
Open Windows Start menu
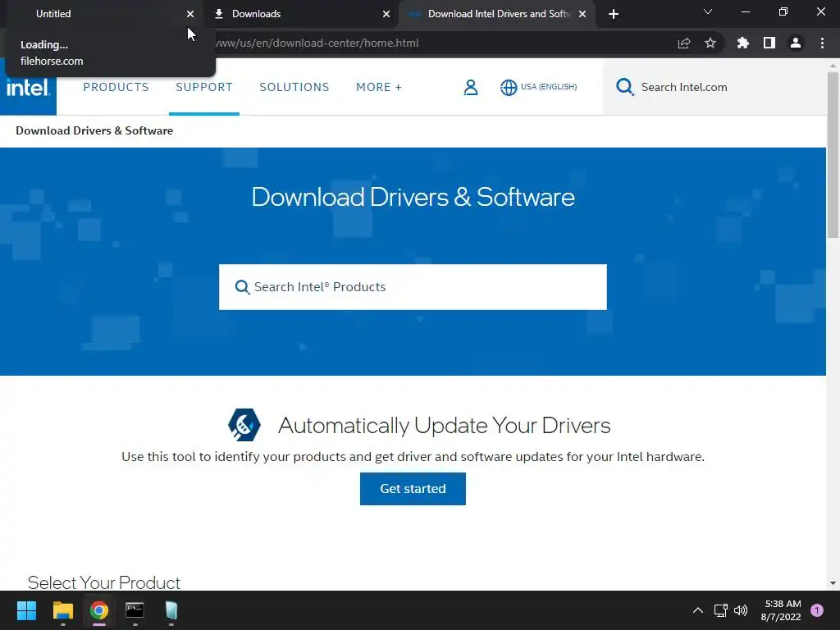[x=26, y=610]
